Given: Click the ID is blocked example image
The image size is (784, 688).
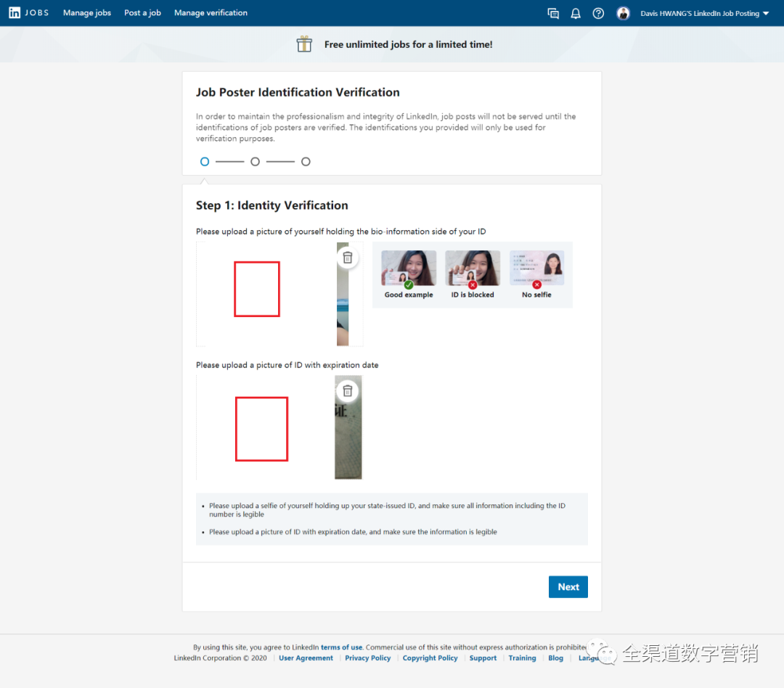Looking at the screenshot, I should [x=473, y=268].
